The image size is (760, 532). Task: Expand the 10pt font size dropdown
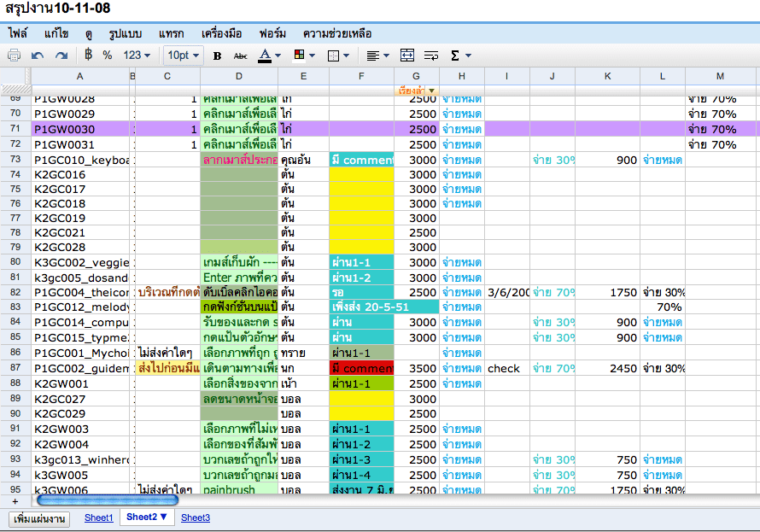(x=184, y=56)
